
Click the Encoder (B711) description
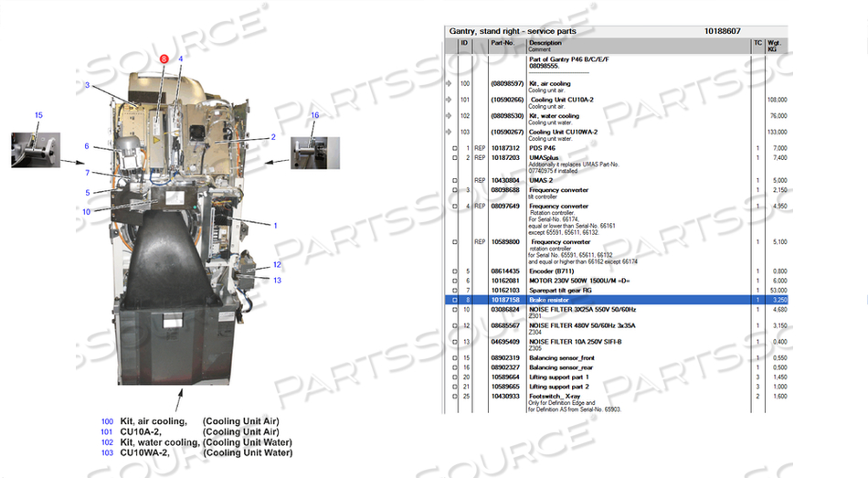click(x=552, y=271)
